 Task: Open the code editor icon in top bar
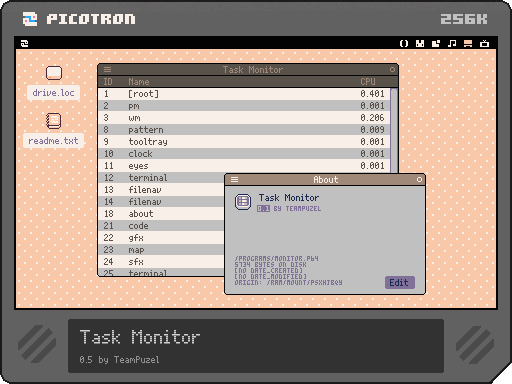click(404, 43)
